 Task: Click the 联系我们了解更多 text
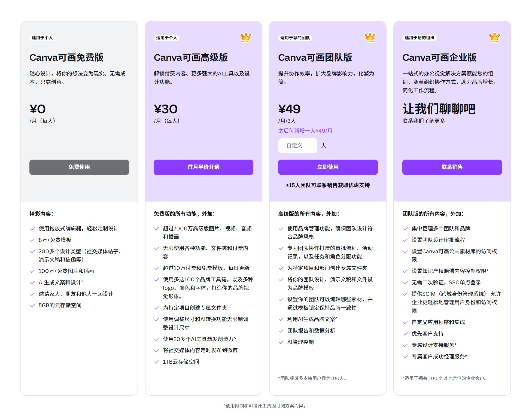tap(424, 121)
